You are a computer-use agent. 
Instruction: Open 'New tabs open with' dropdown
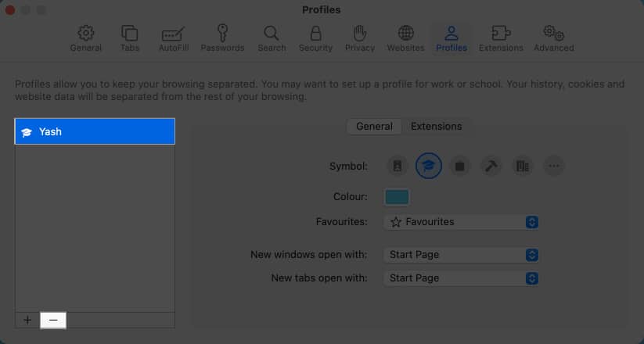[x=461, y=278]
